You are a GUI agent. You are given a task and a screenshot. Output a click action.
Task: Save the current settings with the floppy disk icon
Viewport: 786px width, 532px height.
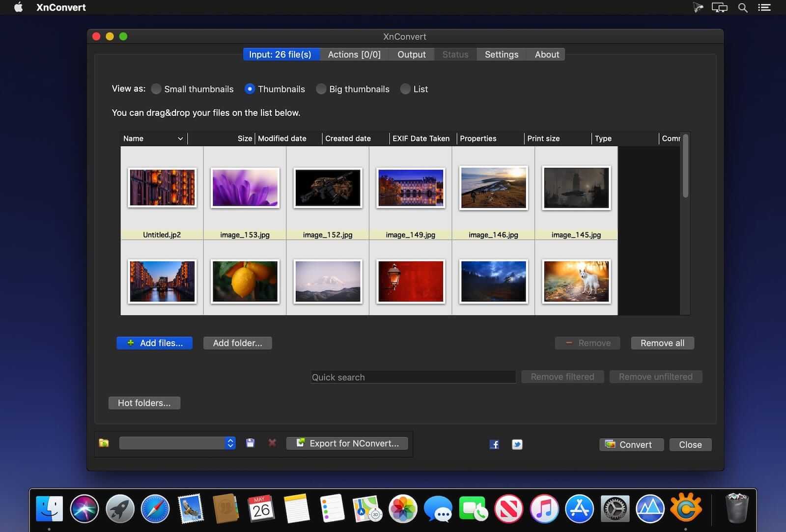tap(250, 443)
